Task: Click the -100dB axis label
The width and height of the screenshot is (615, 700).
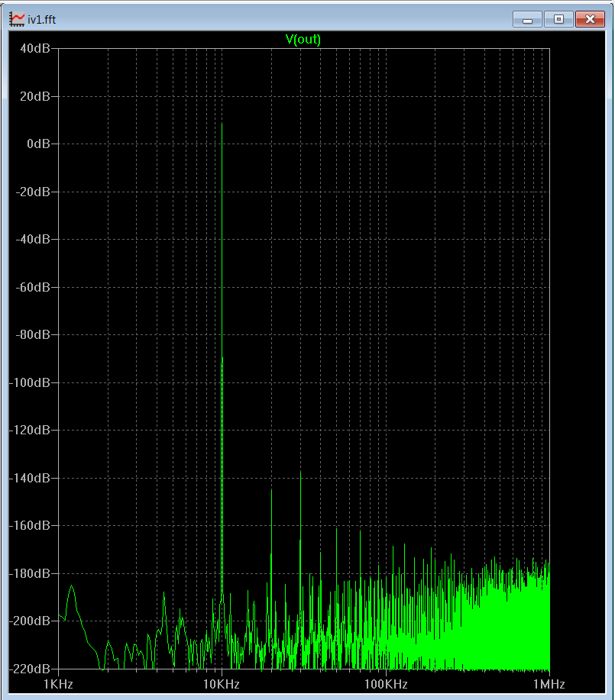Action: [30, 382]
